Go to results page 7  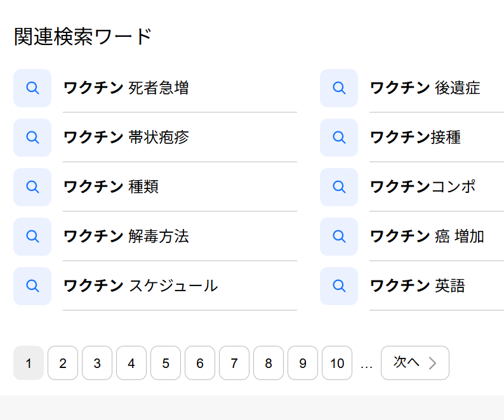coord(234,363)
